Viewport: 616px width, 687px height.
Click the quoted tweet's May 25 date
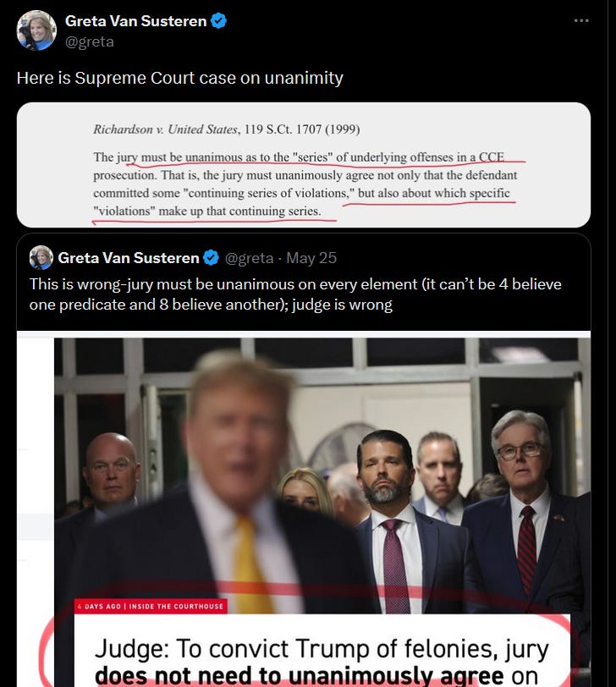[311, 258]
